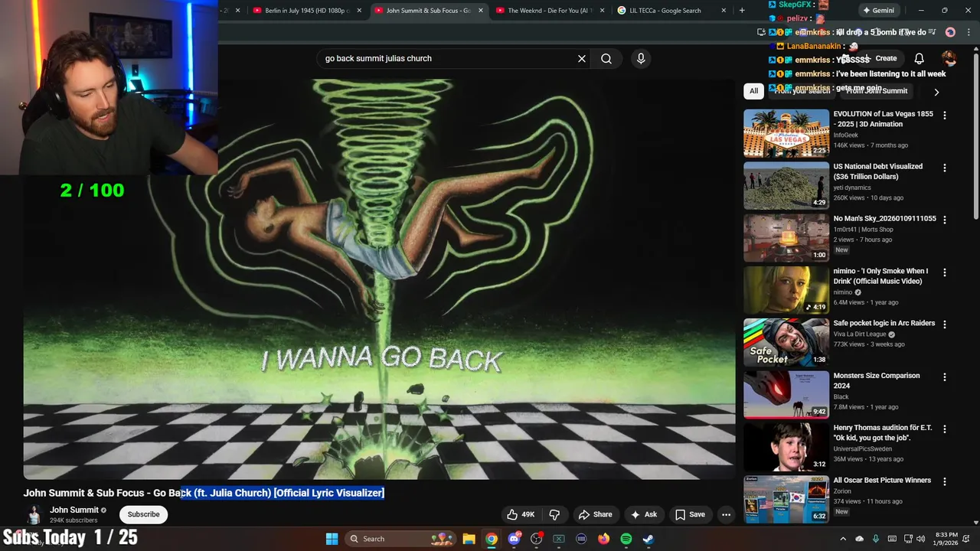This screenshot has width=980, height=551.
Task: Close The Weeknd - Die For You tab
Action: (603, 11)
